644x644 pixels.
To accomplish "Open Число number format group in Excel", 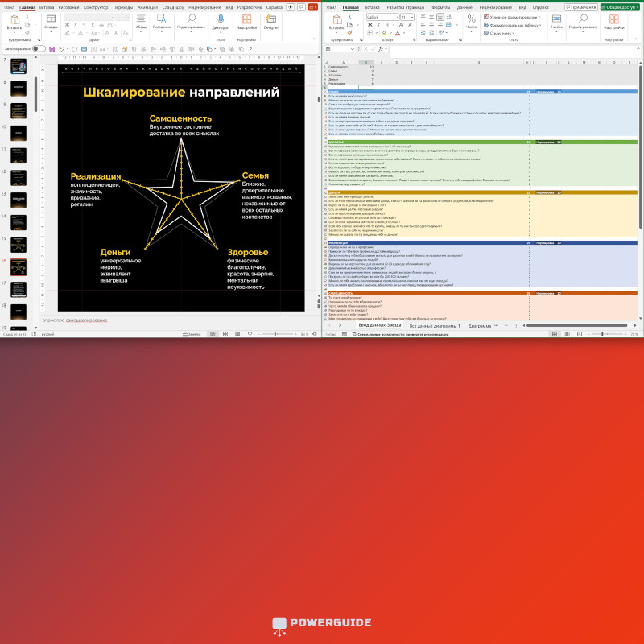I will click(471, 22).
